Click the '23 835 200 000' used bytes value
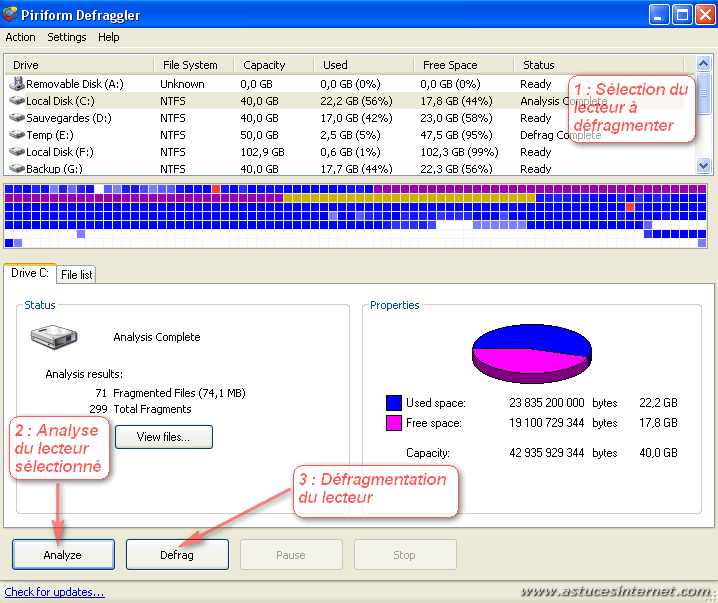This screenshot has width=718, height=603. pyautogui.click(x=547, y=403)
